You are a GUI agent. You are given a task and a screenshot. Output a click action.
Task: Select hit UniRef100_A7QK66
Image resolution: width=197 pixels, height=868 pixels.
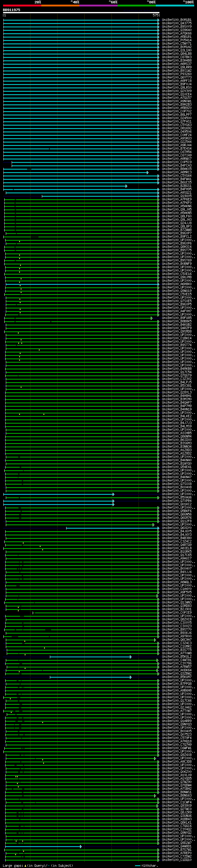click(x=177, y=34)
